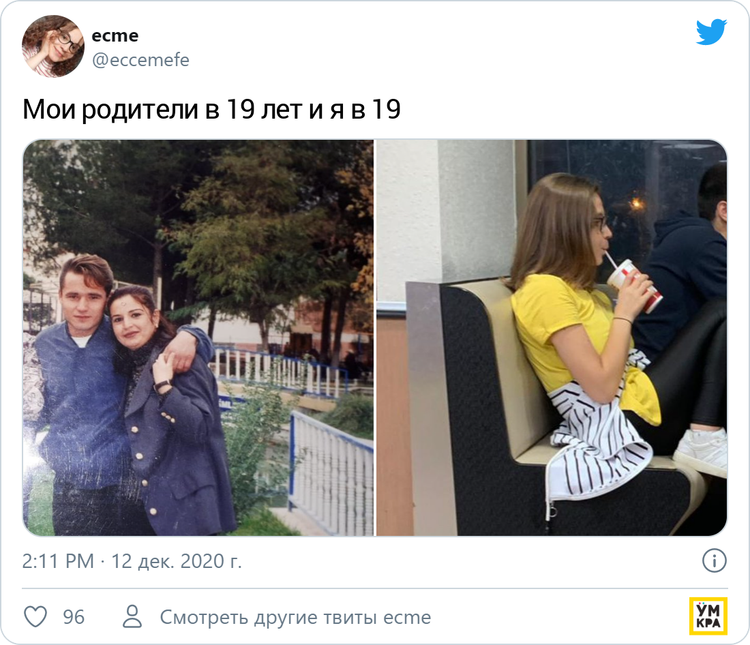
Task: Click the red drink cup in photo
Action: (634, 285)
